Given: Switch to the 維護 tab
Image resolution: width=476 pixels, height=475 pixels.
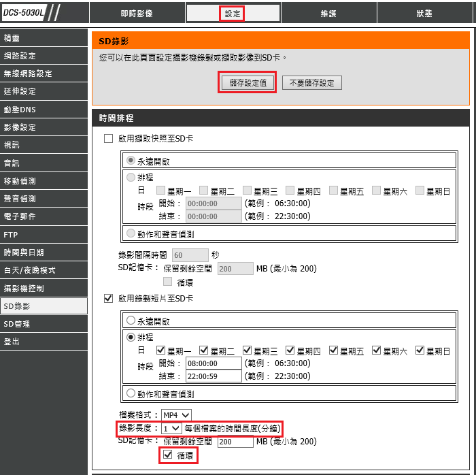Looking at the screenshot, I should click(x=328, y=14).
